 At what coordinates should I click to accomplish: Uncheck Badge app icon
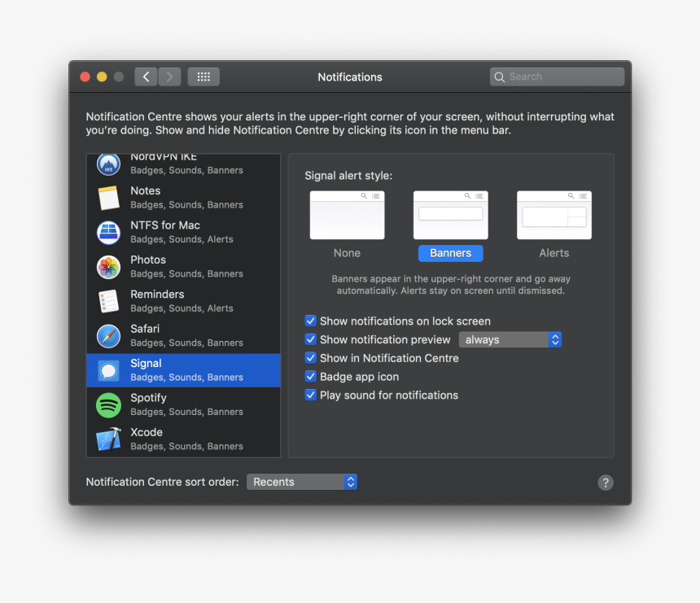(x=311, y=376)
